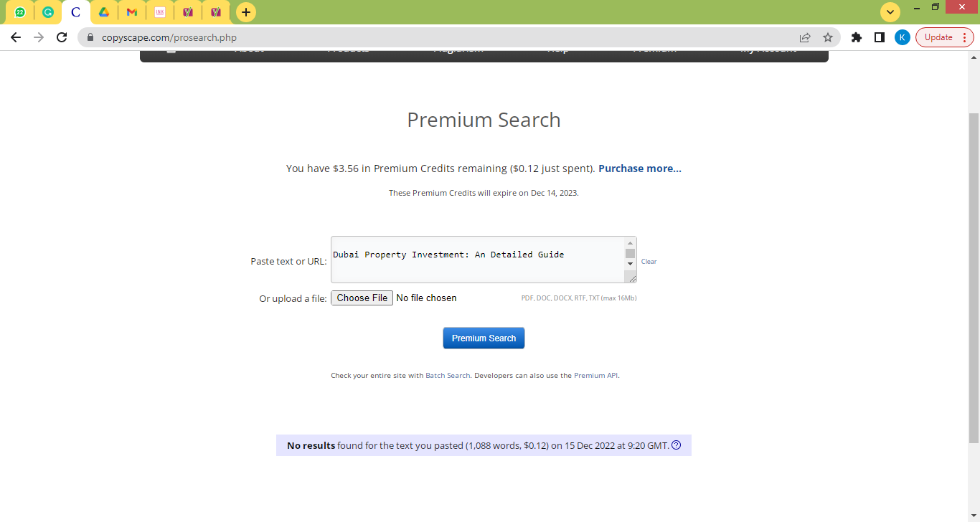
Task: Click the results help question icon
Action: point(676,445)
